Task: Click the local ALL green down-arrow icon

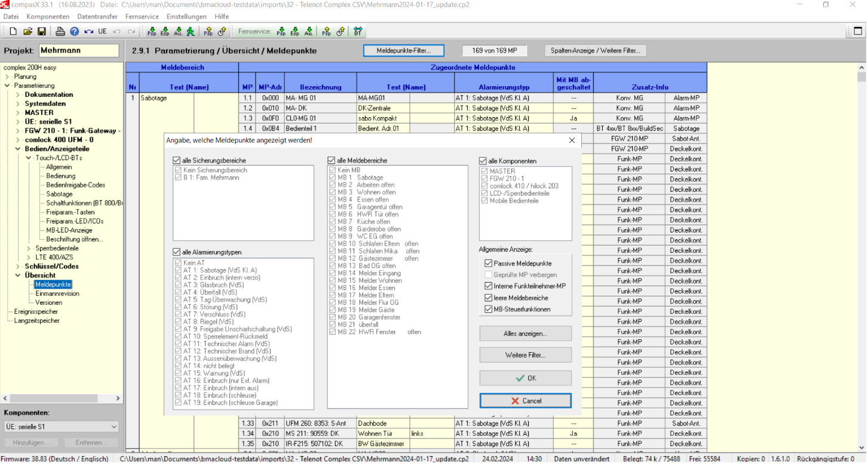Action: coord(177,31)
